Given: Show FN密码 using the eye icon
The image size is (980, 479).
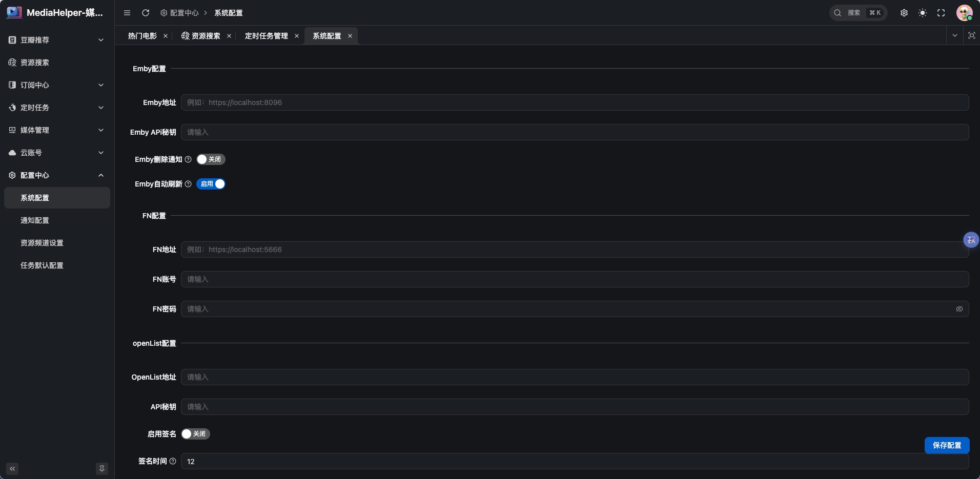Looking at the screenshot, I should [959, 309].
